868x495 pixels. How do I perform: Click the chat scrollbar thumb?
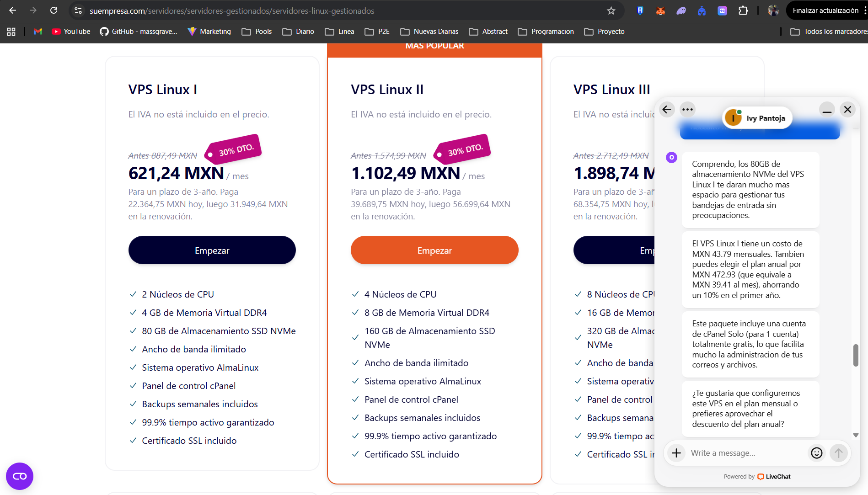(856, 355)
